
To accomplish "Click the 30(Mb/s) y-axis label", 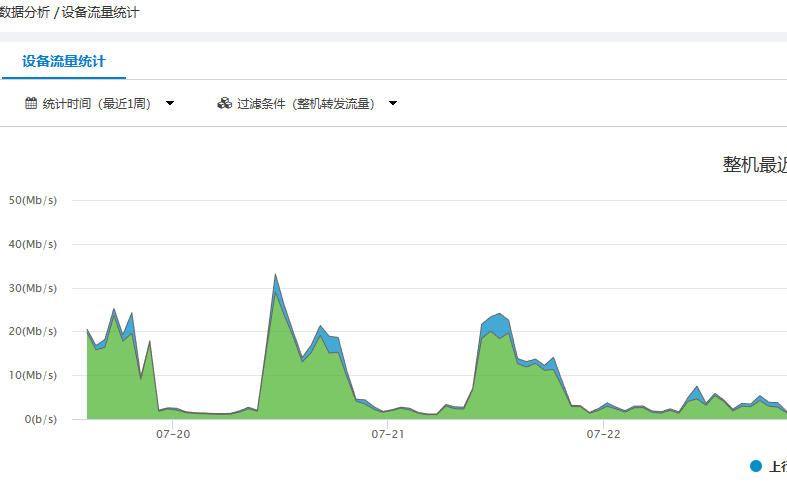I will click(33, 288).
